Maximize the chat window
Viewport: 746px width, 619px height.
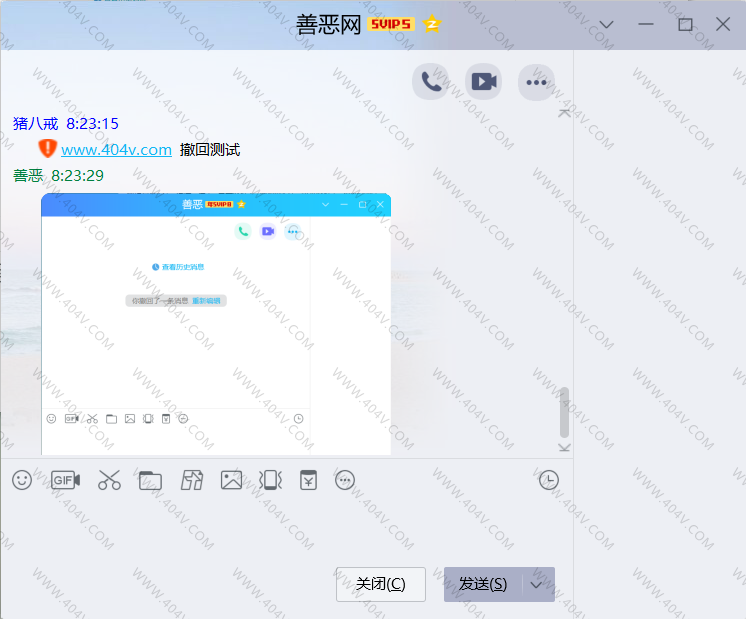tap(685, 24)
